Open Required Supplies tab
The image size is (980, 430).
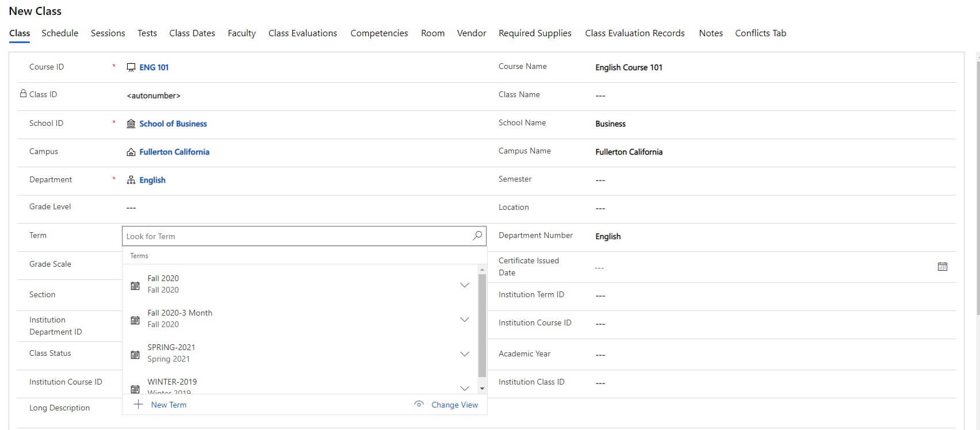click(x=535, y=33)
